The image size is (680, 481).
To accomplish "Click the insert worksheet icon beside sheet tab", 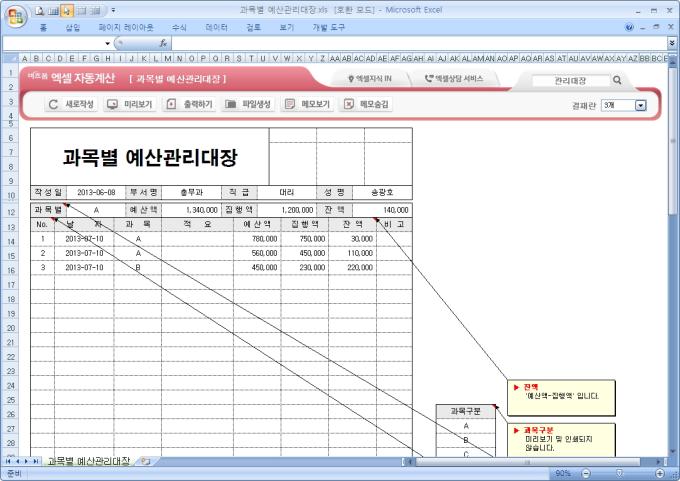I will pyautogui.click(x=145, y=461).
